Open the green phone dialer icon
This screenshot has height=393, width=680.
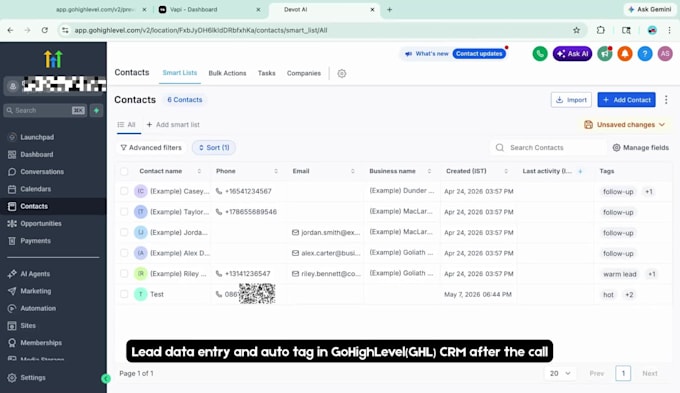(x=540, y=54)
